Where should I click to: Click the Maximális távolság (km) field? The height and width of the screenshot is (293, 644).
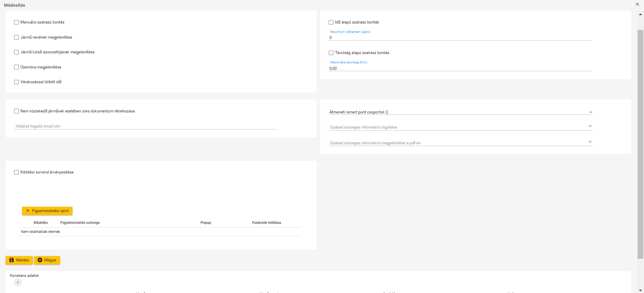[x=460, y=68]
